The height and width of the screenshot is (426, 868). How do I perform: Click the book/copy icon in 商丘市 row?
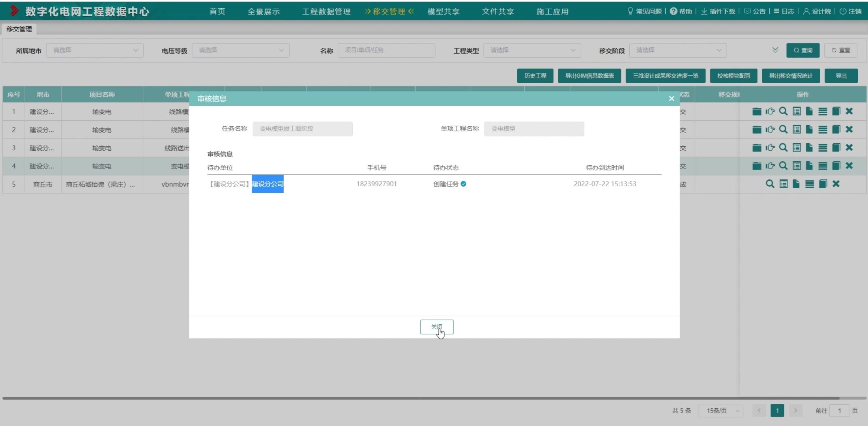823,184
